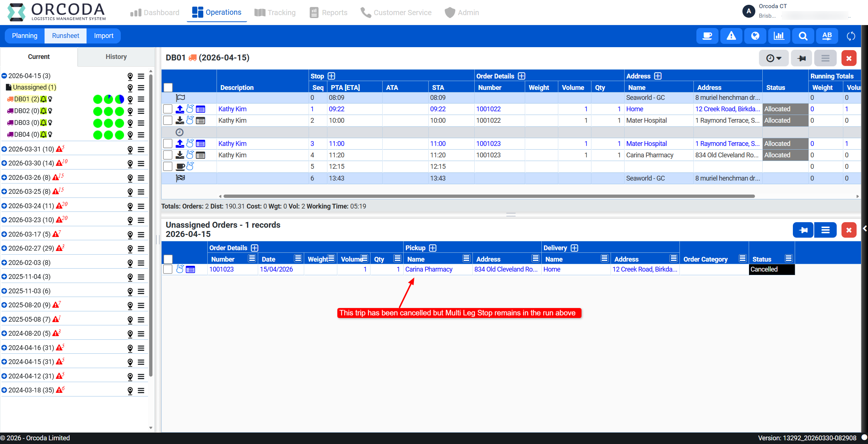Tick the checkbox for seq 1 stop
The width and height of the screenshot is (868, 444).
(168, 109)
